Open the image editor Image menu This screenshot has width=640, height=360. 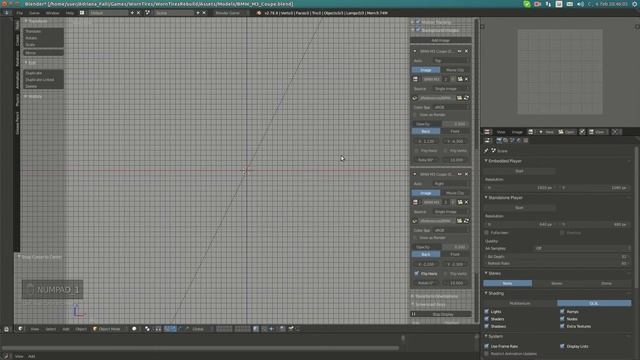pos(517,132)
